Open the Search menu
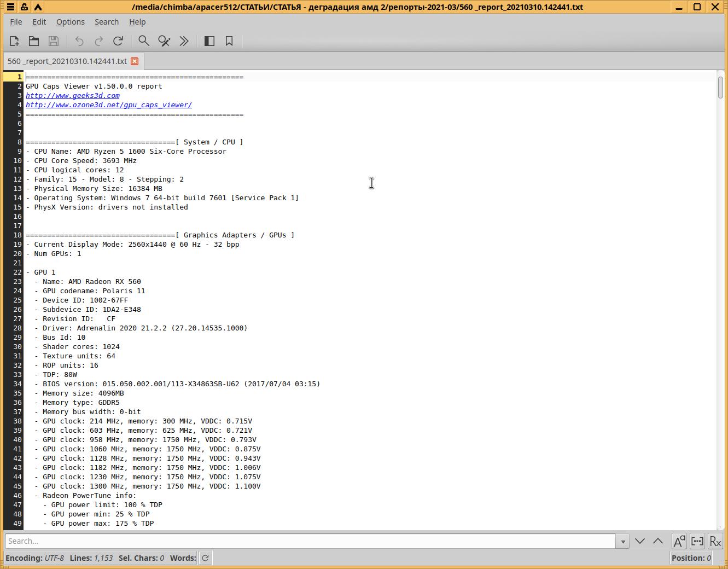This screenshot has width=728, height=569. tap(107, 22)
